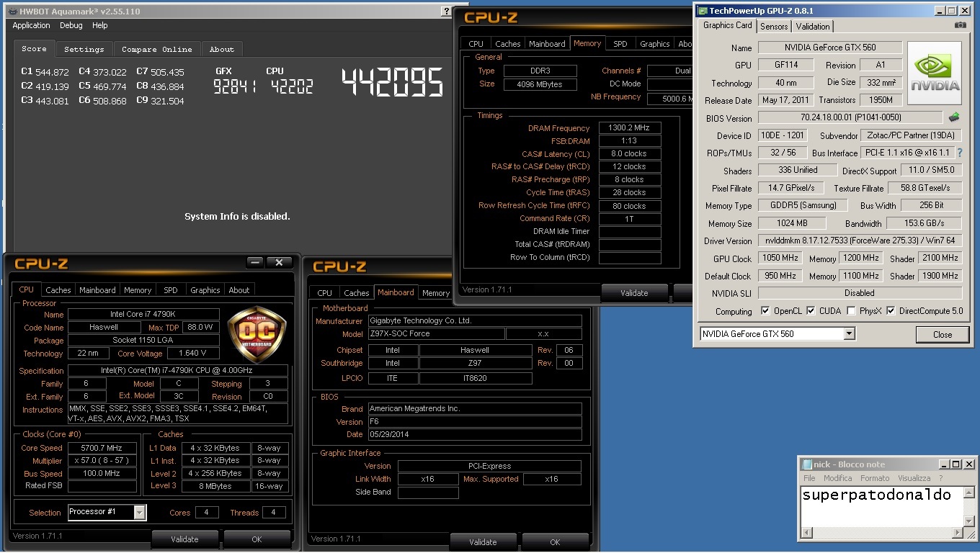This screenshot has height=553, width=980.
Task: Click the DRAM Frequency value 1300.2 MHz
Action: (x=629, y=127)
